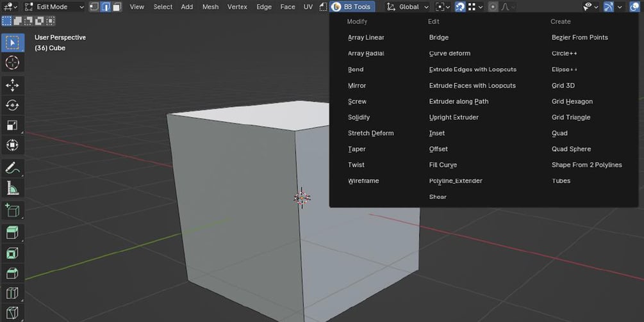Choose Grid Hexagon under Create

coord(572,101)
